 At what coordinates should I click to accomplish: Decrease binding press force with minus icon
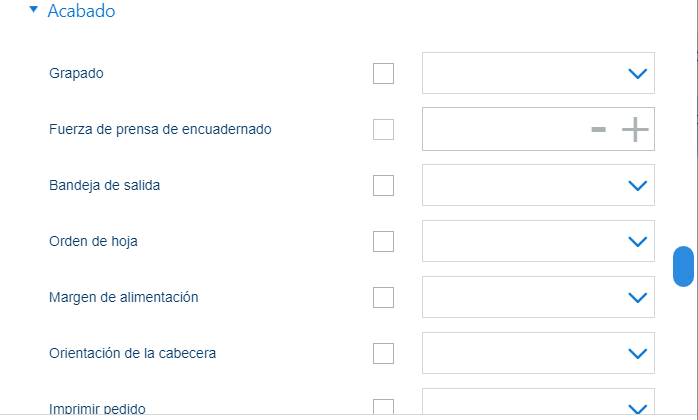598,129
